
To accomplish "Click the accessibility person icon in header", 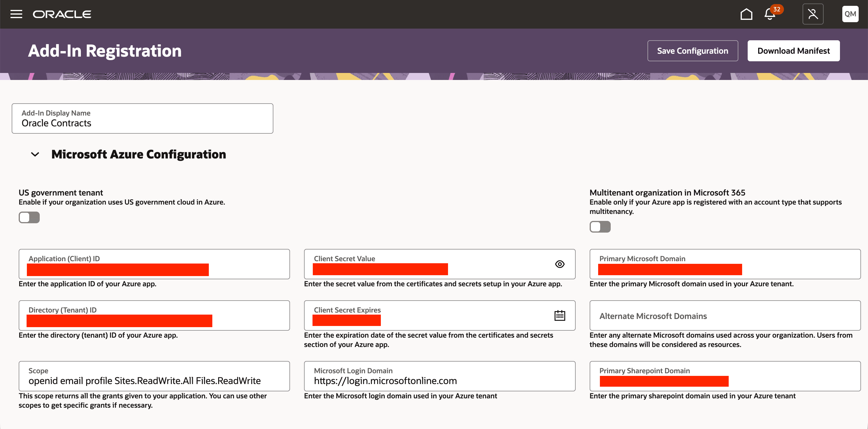I will 813,14.
